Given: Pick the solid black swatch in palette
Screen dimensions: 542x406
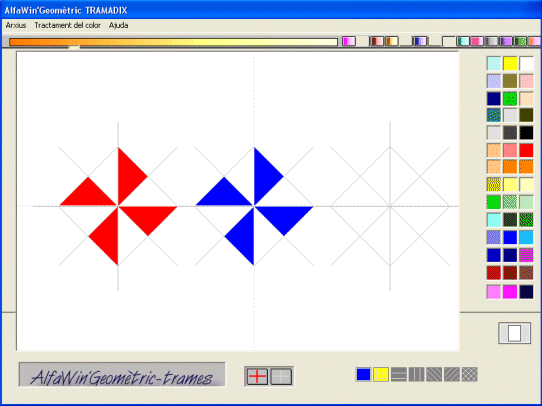Looking at the screenshot, I should coord(526,133).
